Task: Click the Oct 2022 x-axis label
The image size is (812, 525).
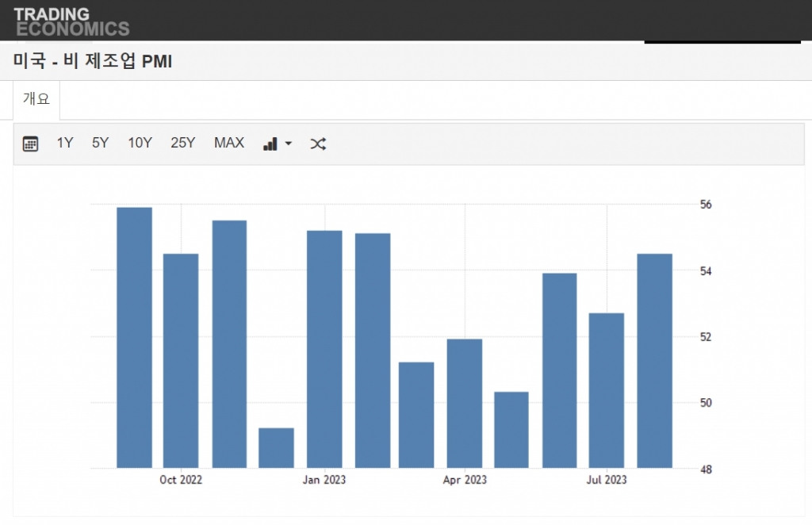Action: point(181,480)
